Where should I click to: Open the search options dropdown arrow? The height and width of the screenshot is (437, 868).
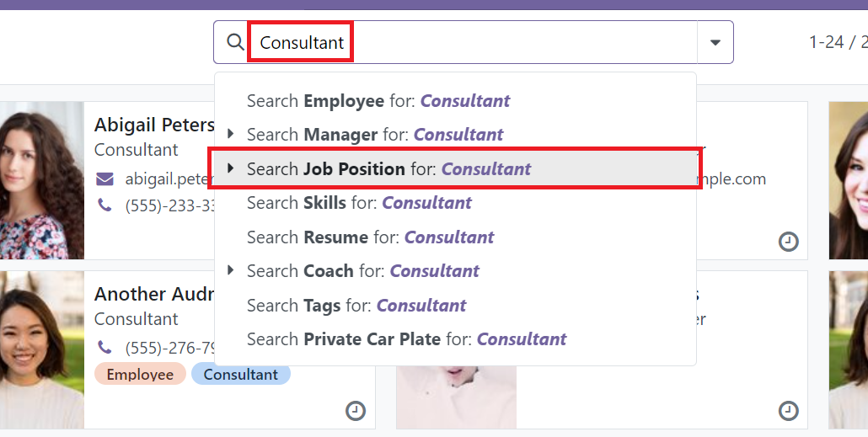click(x=715, y=42)
